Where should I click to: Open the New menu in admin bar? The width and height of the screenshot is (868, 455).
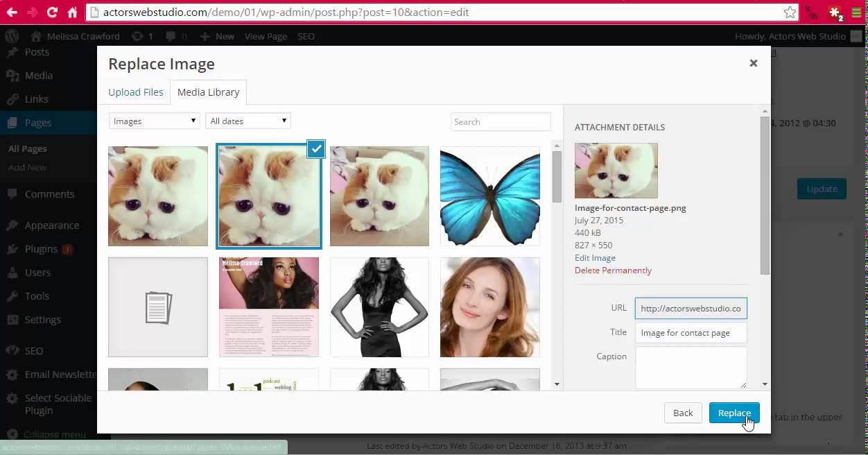click(217, 36)
